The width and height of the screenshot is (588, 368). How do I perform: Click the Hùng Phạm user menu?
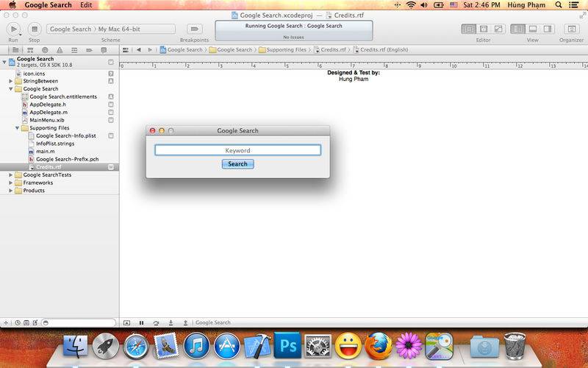click(526, 5)
